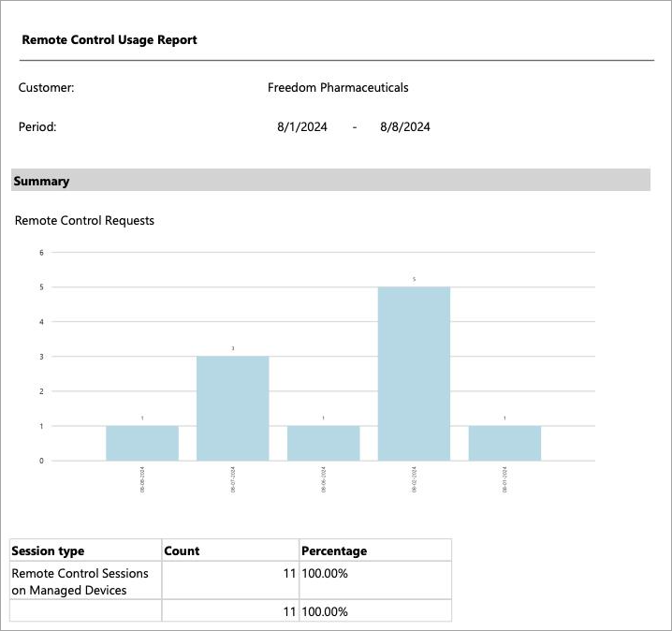Select the Session type column header
672x631 pixels.
click(47, 550)
